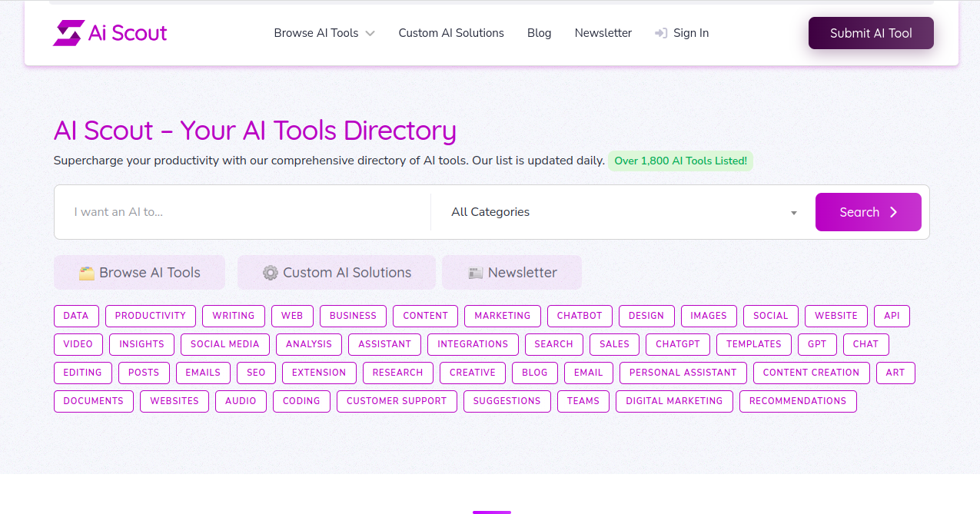Select the GPT tag
Viewport: 980px width, 514px height.
(x=817, y=344)
